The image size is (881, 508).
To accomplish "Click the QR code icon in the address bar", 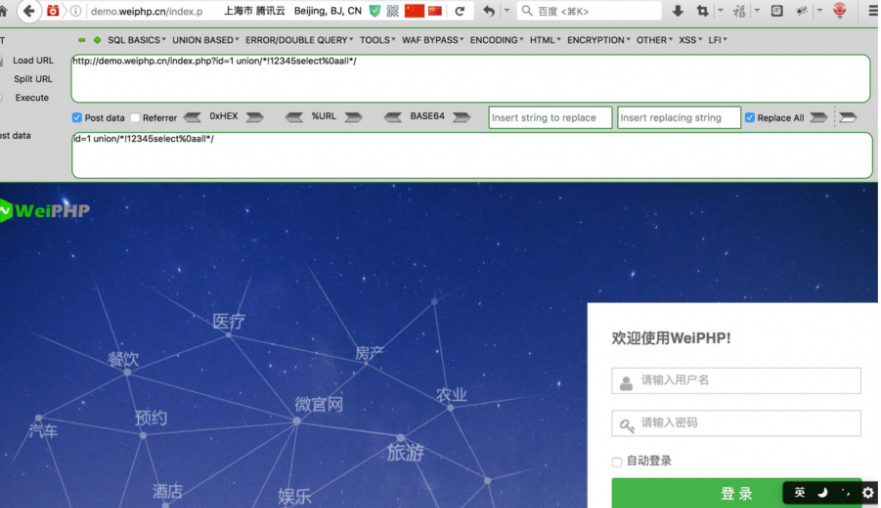I will click(x=393, y=11).
